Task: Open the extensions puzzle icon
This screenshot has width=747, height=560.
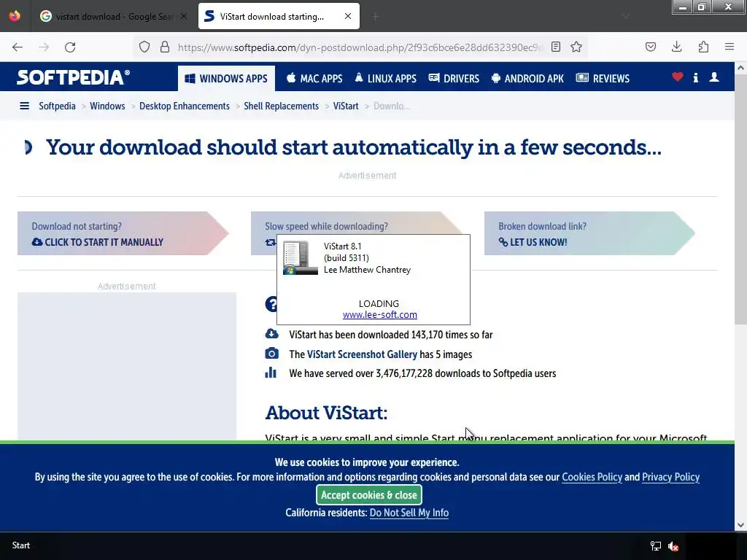Action: click(x=703, y=47)
